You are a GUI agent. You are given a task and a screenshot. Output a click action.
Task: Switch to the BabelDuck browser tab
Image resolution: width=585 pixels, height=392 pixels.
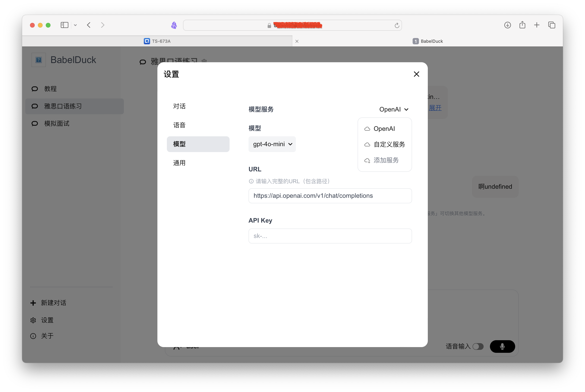click(x=428, y=41)
